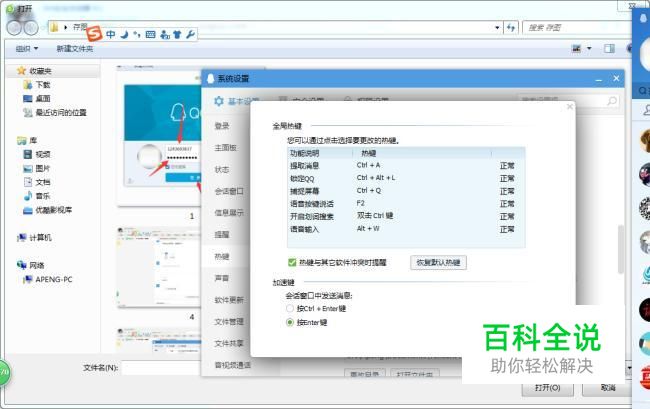Select the 提取消息 Ctrl + A hotkey row
The height and width of the screenshot is (409, 650).
(x=406, y=165)
